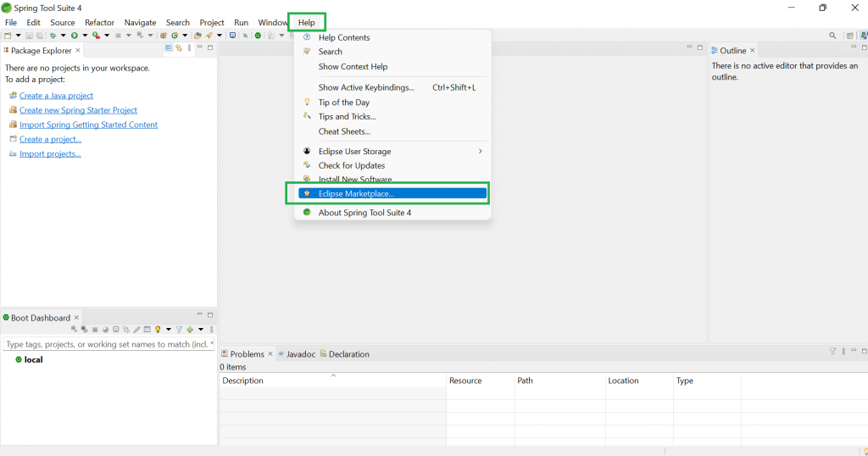Maximize the Boot Dashboard panel
Screen dimensions: 868x456
pyautogui.click(x=210, y=315)
